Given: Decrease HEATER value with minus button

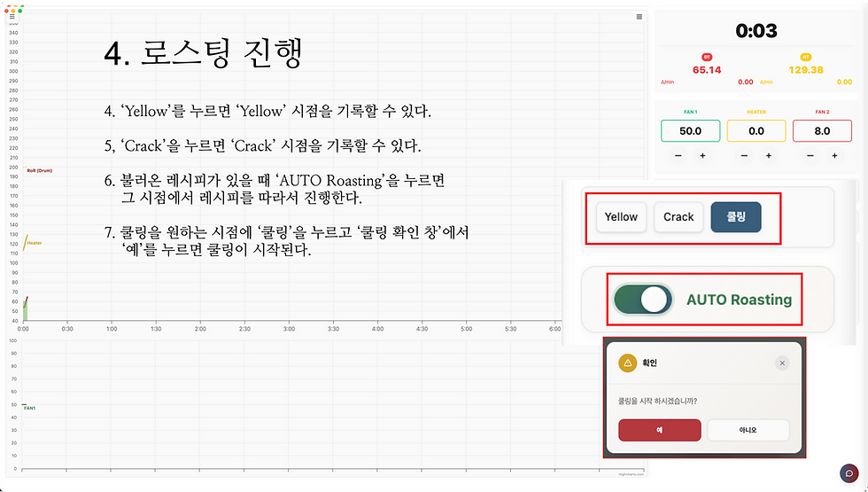Looking at the screenshot, I should [745, 156].
